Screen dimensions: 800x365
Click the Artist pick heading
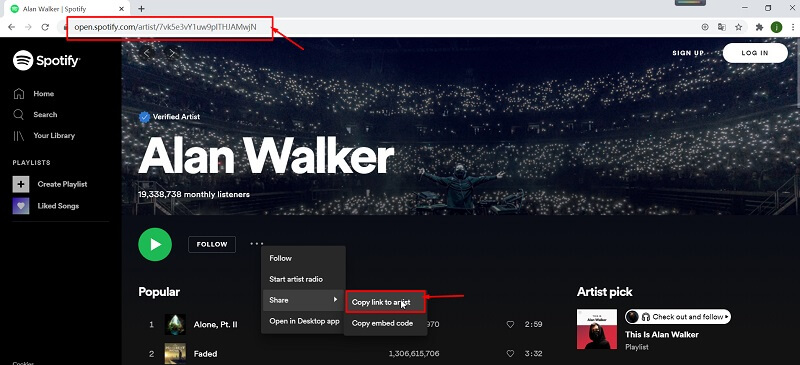[605, 292]
